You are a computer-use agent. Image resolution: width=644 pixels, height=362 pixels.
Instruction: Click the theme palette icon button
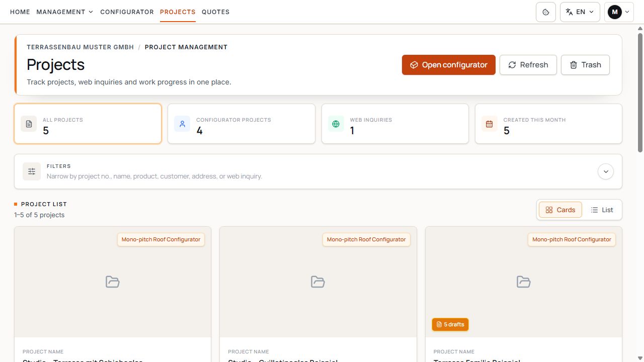pos(546,12)
